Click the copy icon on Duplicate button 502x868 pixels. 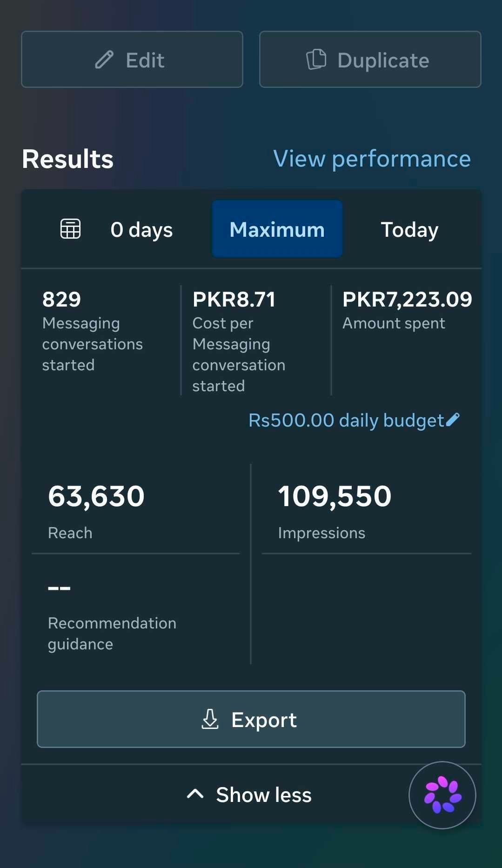(x=316, y=60)
